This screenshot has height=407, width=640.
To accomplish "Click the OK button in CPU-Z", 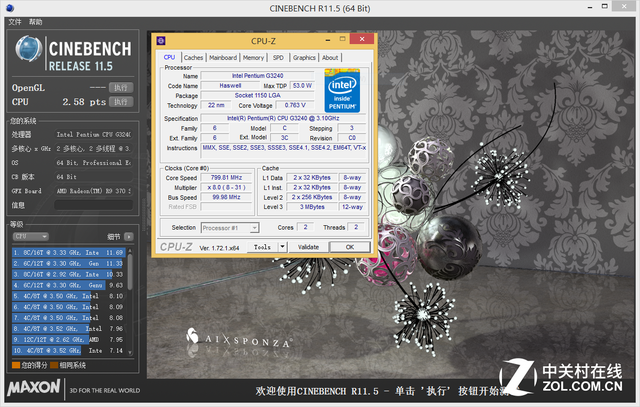I will (x=350, y=247).
